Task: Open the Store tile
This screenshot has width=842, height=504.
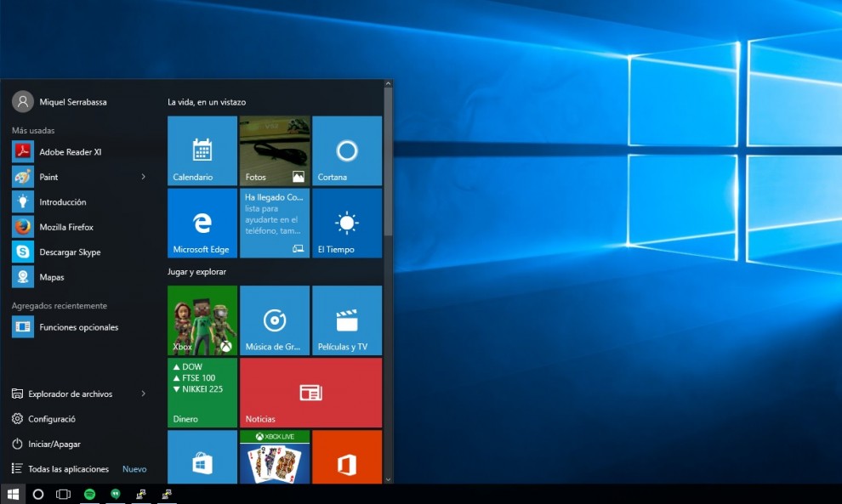Action: click(202, 457)
